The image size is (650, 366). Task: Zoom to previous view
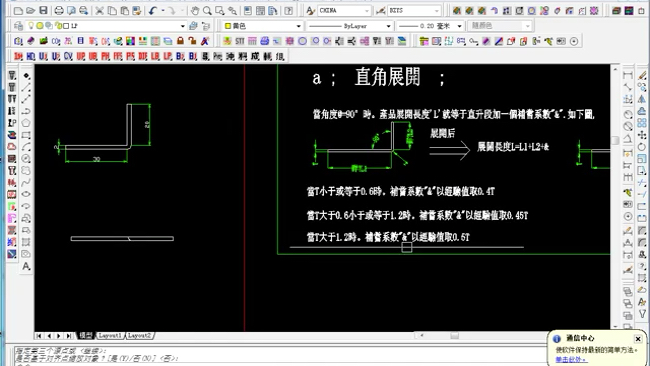point(233,10)
